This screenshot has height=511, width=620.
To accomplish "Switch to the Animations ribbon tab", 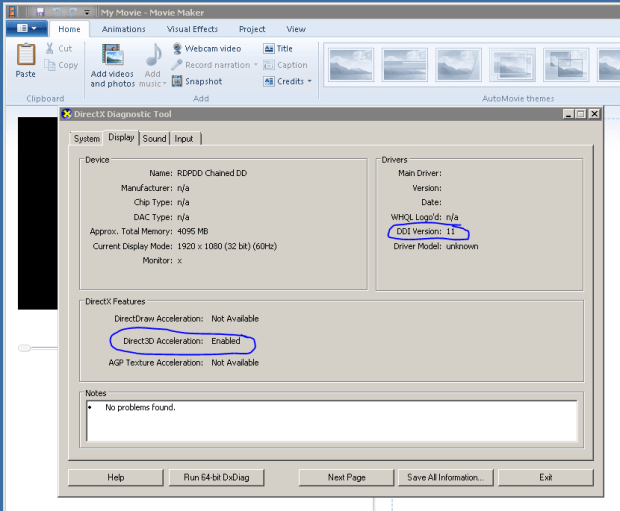I will 123,29.
